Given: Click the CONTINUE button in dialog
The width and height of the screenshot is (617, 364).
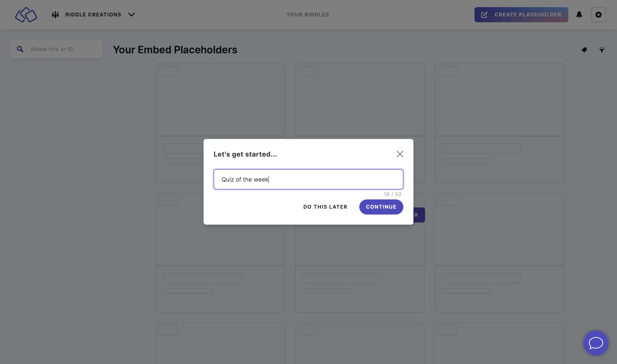Looking at the screenshot, I should [381, 207].
